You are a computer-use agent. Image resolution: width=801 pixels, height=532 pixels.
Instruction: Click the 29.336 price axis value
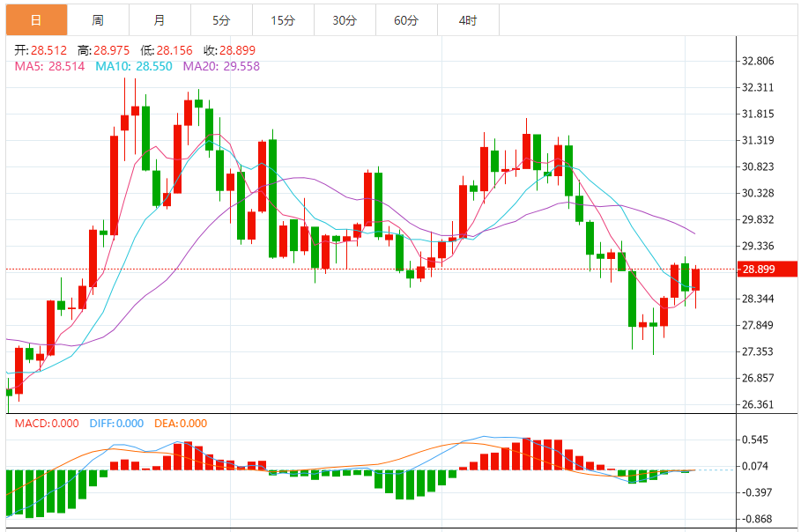pyautogui.click(x=758, y=246)
